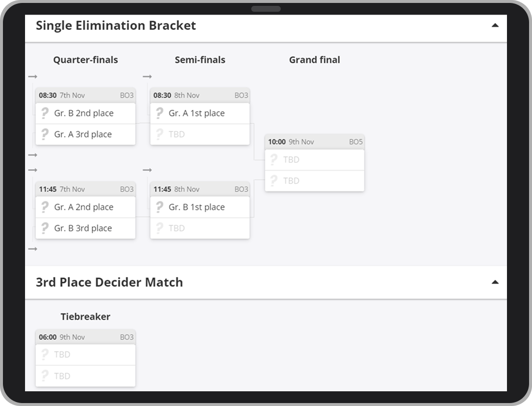Click the Gr. A 2nd place team icon
Viewport: 532px width, 406px height.
pyautogui.click(x=45, y=207)
